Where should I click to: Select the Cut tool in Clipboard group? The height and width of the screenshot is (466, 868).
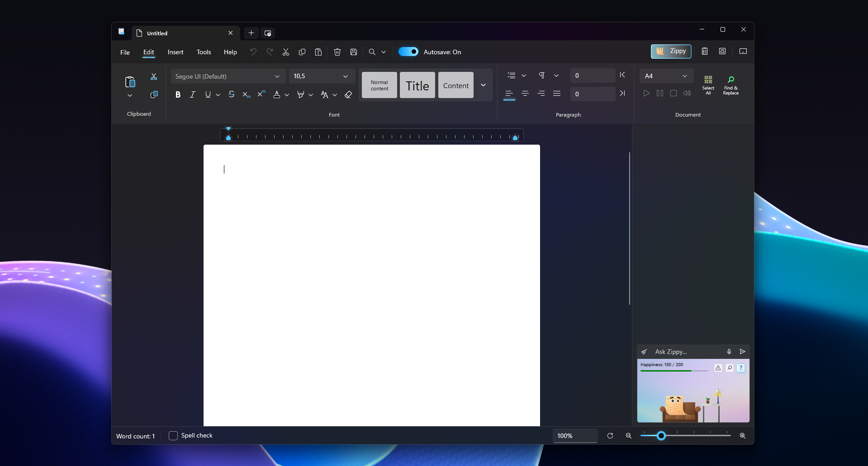[x=154, y=76]
